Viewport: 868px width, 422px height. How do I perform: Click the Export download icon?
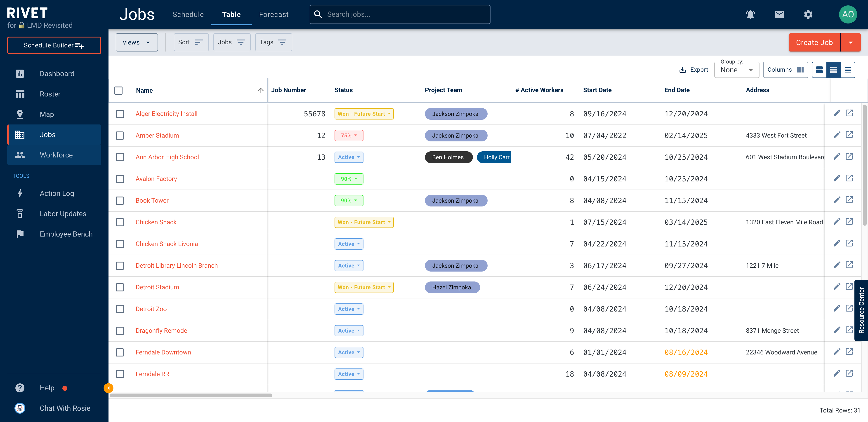click(x=682, y=70)
